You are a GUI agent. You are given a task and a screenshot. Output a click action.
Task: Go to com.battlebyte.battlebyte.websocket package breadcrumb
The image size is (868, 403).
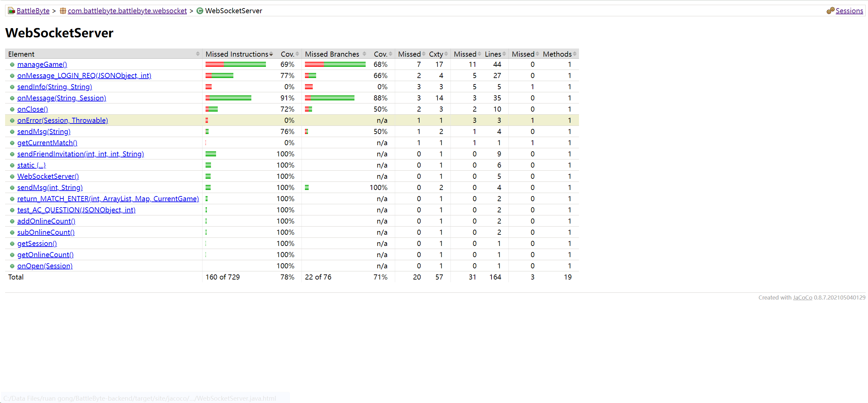click(x=127, y=11)
